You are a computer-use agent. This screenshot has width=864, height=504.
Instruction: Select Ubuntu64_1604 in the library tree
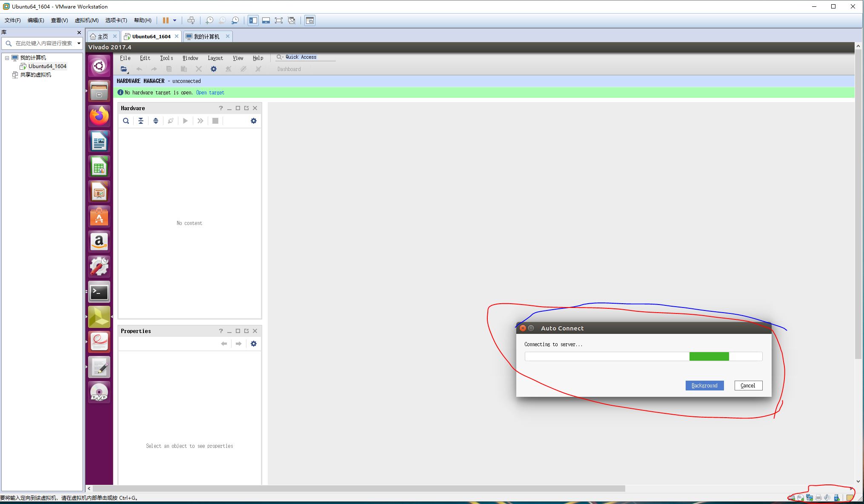click(47, 66)
